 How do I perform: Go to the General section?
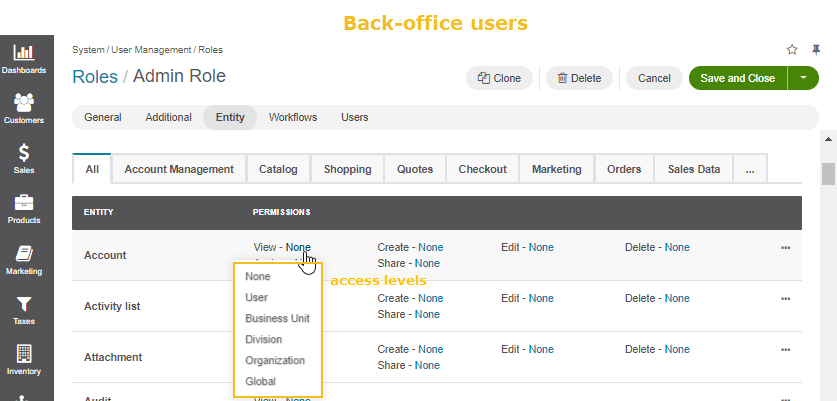pos(103,117)
